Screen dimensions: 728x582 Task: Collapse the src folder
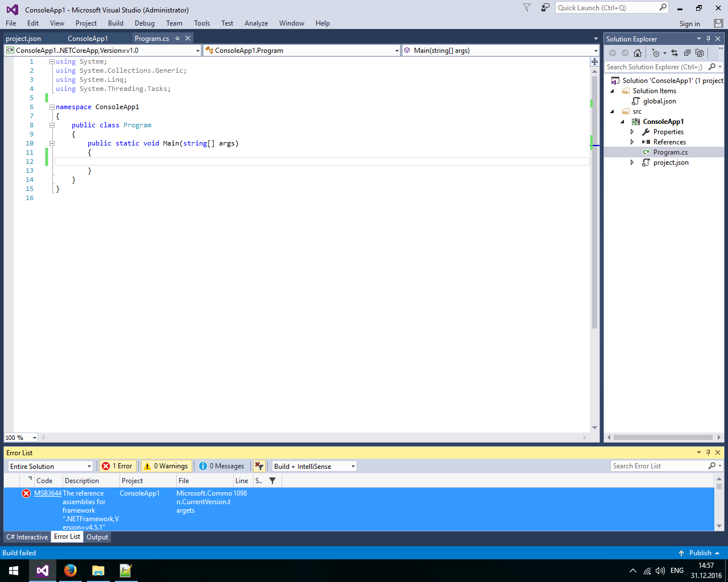[x=613, y=111]
